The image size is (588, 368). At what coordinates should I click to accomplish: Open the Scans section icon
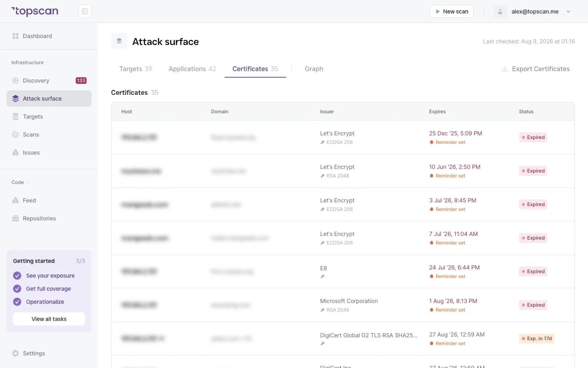coord(16,135)
